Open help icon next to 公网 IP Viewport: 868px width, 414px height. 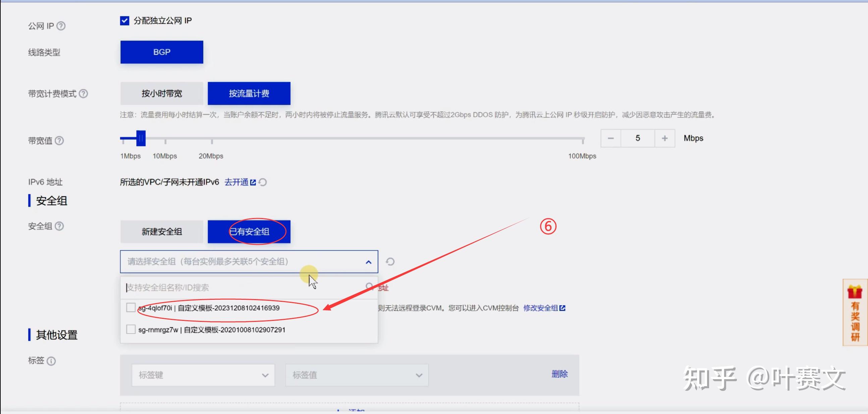(61, 26)
